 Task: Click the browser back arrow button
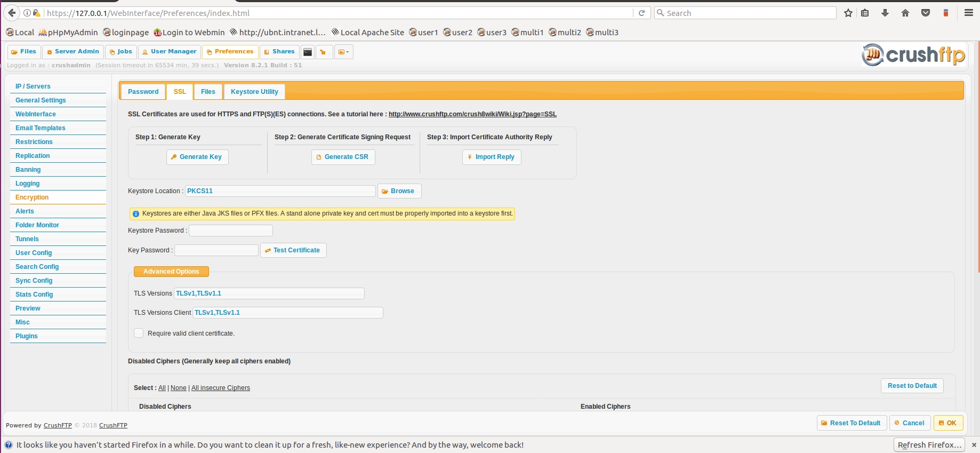click(12, 13)
